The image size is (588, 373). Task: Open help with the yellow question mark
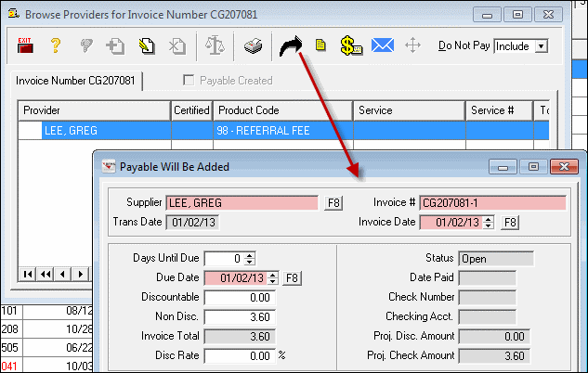56,45
